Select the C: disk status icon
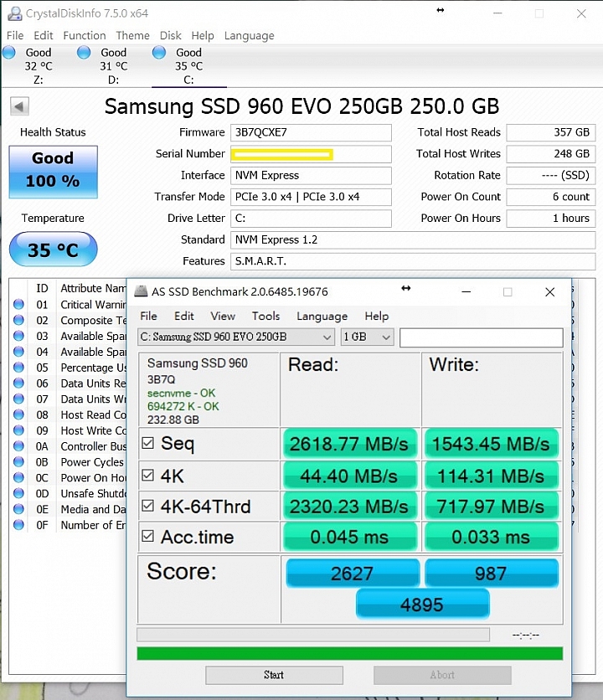Image resolution: width=603 pixels, height=700 pixels. pyautogui.click(x=159, y=53)
